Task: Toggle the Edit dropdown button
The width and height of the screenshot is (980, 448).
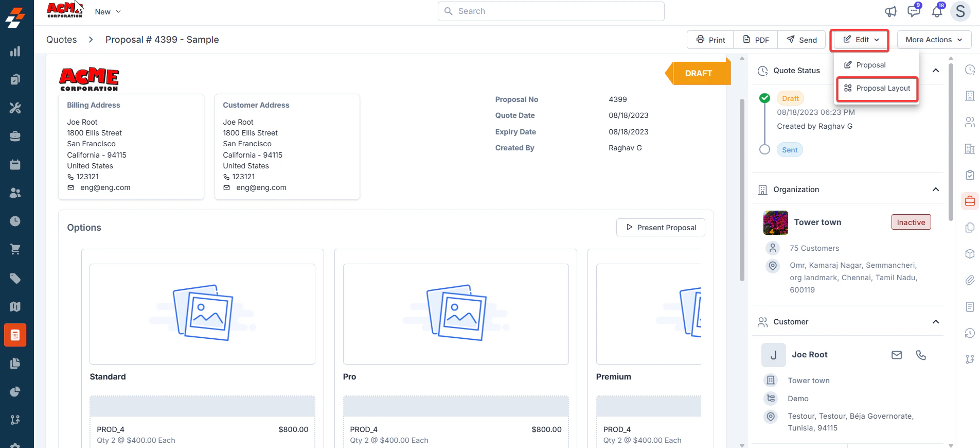Action: click(860, 40)
